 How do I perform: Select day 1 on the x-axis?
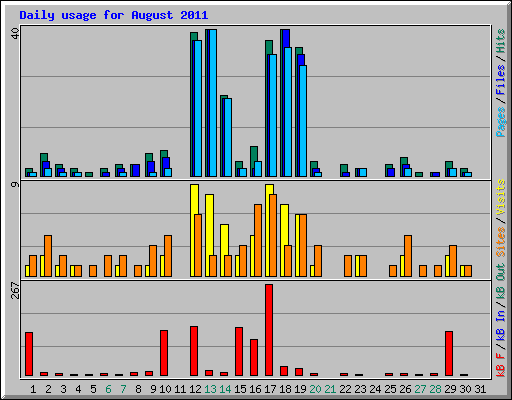[33, 389]
